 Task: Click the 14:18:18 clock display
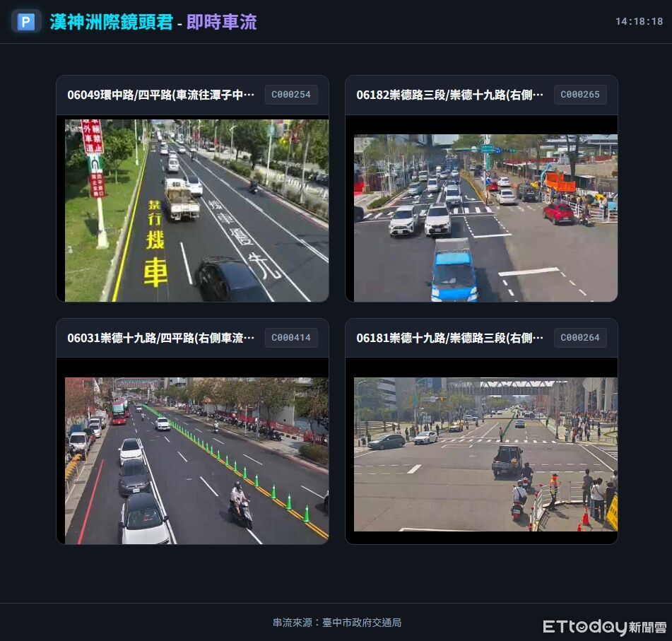639,22
